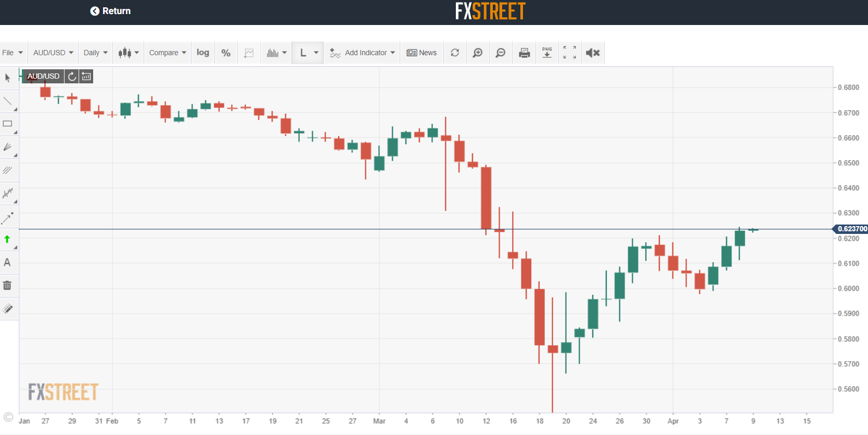Viewport: 868px width, 435px height.
Task: Select the measure ruler line tool
Action: tap(7, 218)
